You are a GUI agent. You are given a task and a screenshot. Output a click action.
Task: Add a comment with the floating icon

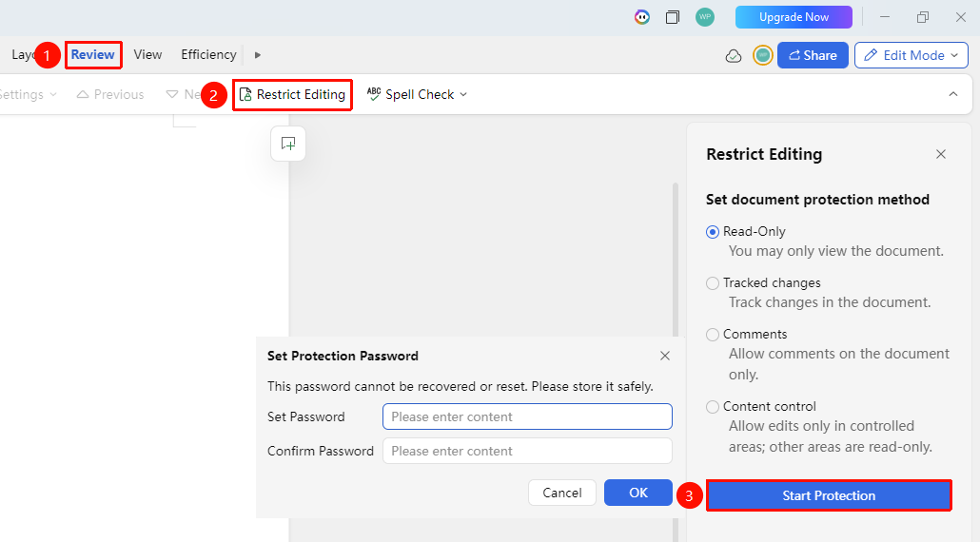[x=288, y=144]
